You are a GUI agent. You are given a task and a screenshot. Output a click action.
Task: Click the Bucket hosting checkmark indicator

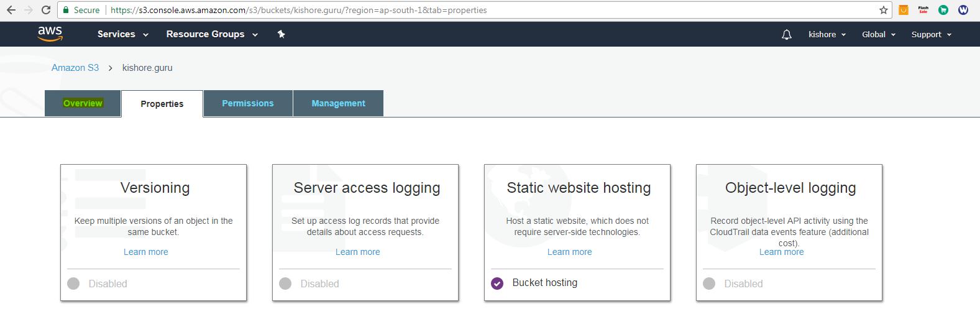click(497, 284)
